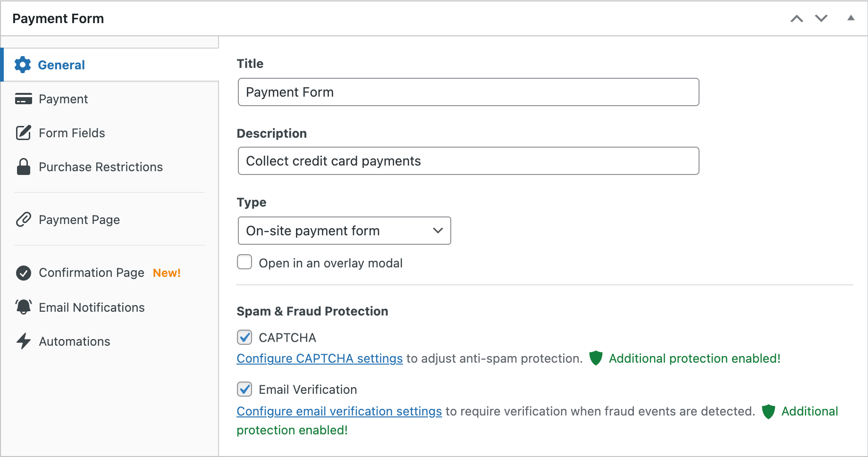
Task: Click the Confirmation Page checkmark icon
Action: tap(24, 273)
